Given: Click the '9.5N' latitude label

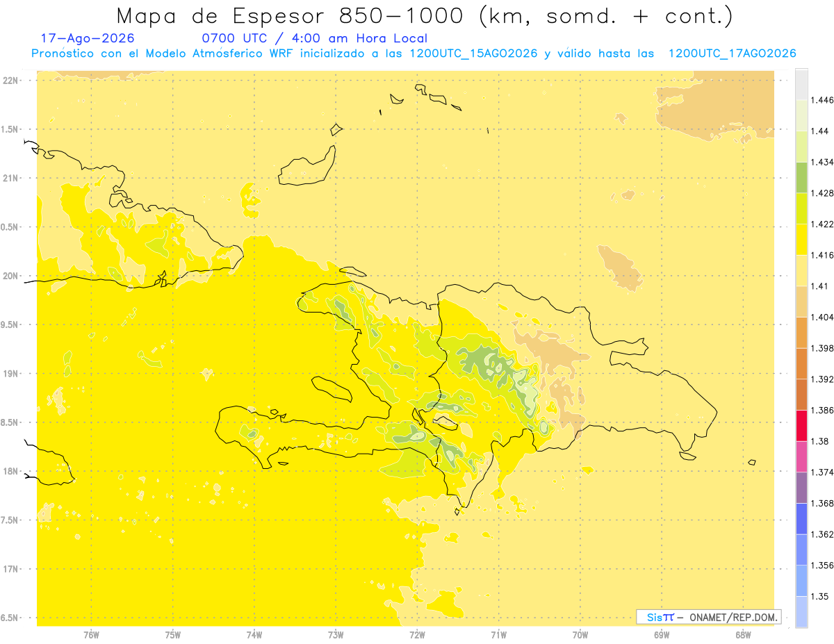Looking at the screenshot, I should pyautogui.click(x=10, y=324).
